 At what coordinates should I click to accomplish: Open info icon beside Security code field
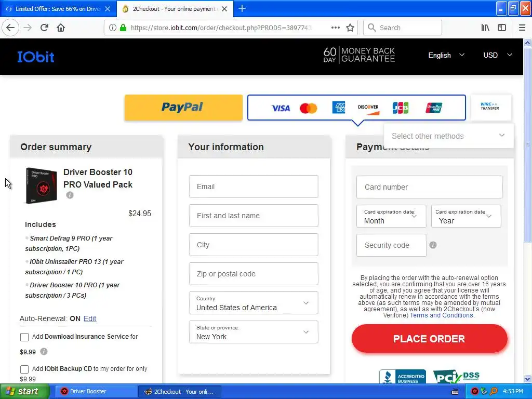pyautogui.click(x=433, y=245)
